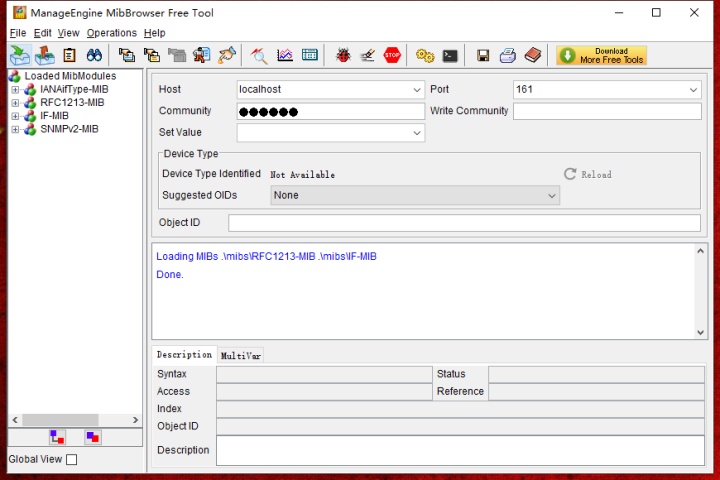The image size is (720, 480).
Task: Click the left tree layout icon below the MIB tree
Action: (x=57, y=437)
